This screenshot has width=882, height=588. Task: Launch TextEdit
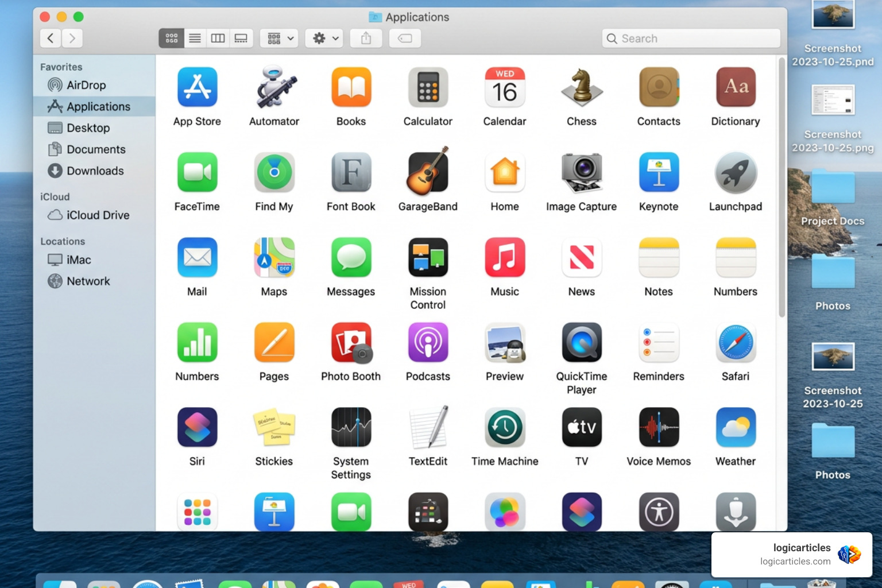point(428,427)
